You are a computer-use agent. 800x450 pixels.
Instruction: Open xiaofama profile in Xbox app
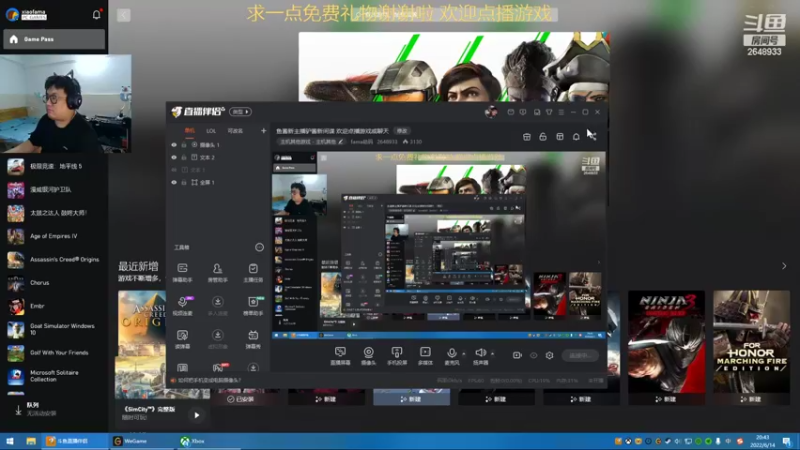tap(27, 14)
